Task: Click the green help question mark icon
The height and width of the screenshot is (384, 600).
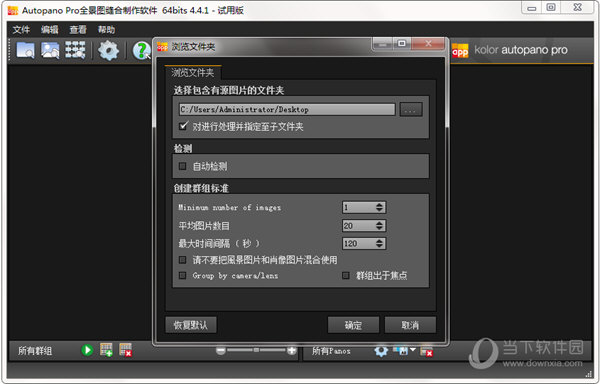Action: (x=142, y=50)
